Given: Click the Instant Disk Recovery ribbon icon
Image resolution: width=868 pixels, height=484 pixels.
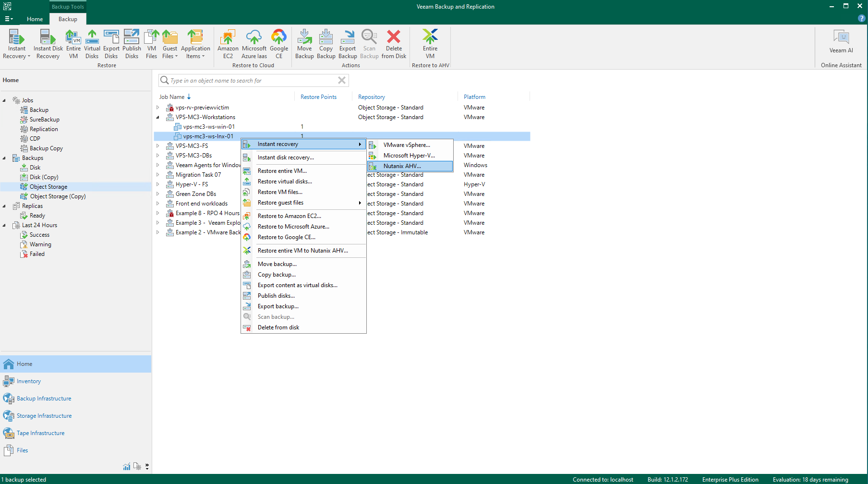Looking at the screenshot, I should 48,44.
